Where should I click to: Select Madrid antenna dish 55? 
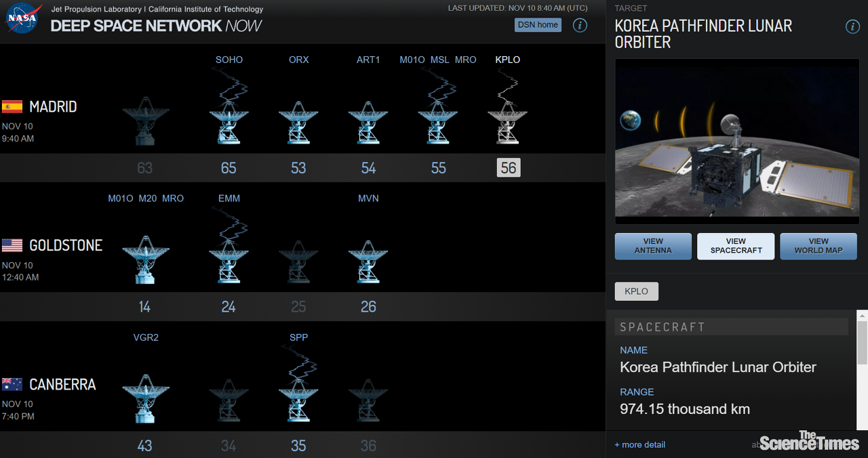tap(438, 122)
